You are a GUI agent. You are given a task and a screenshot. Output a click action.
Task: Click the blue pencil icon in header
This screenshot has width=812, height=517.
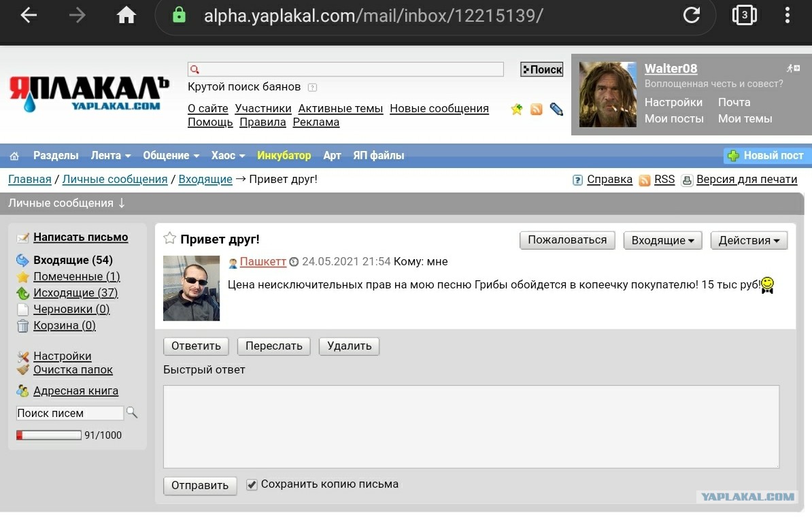[x=556, y=110]
